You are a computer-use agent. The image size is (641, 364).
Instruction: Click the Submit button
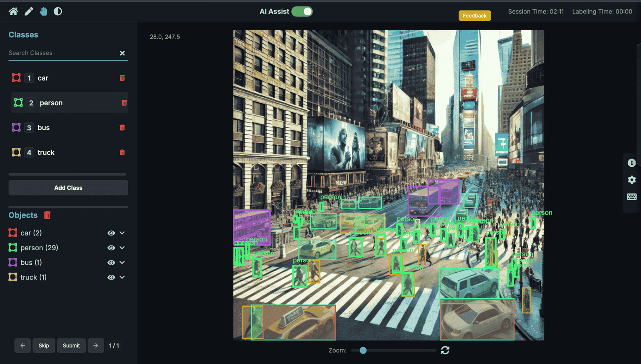71,346
